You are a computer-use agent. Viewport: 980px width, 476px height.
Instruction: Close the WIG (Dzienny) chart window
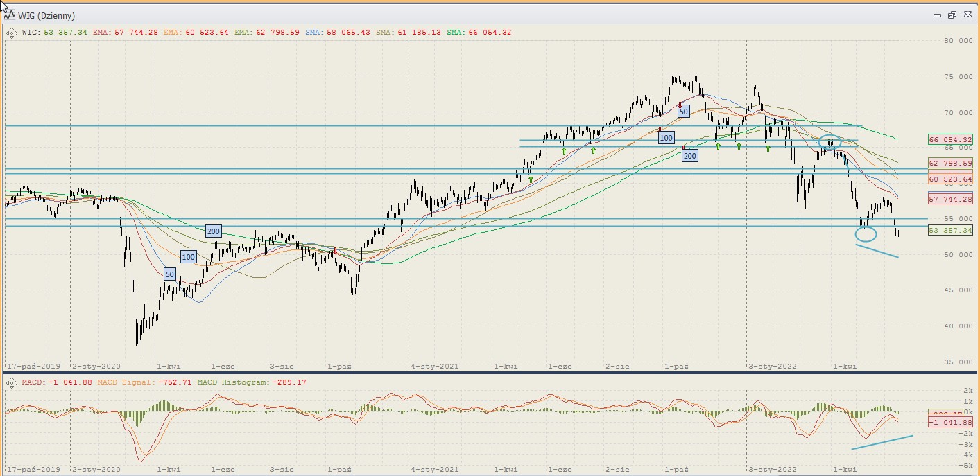pos(966,15)
